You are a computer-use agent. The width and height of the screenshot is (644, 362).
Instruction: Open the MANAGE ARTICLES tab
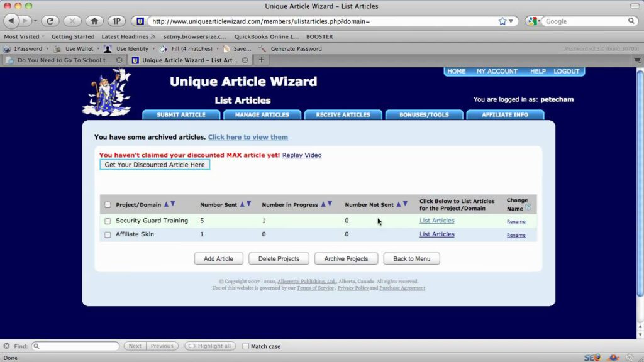pyautogui.click(x=262, y=114)
